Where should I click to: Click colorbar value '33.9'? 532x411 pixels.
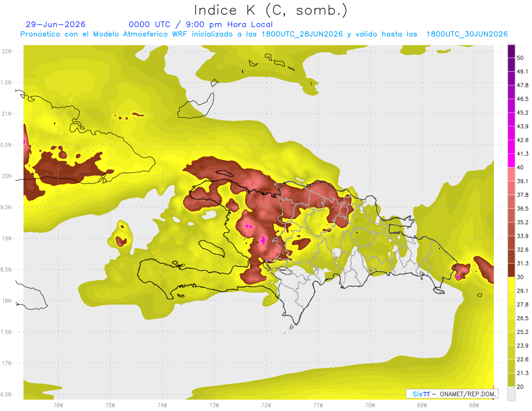523,236
